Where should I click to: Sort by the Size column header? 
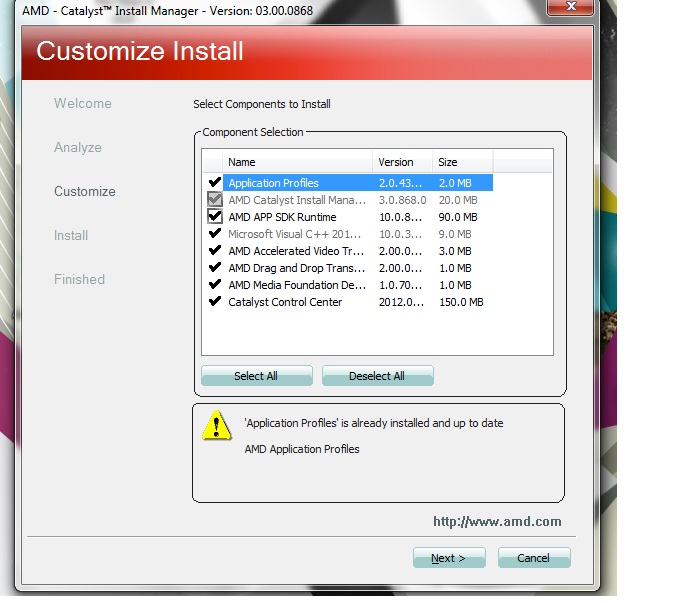pos(462,162)
